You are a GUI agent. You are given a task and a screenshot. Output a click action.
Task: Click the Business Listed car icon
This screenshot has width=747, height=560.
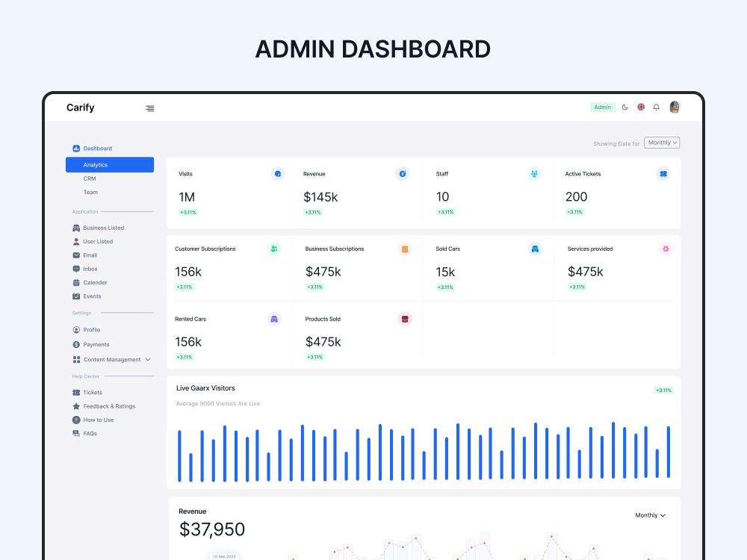click(x=76, y=228)
